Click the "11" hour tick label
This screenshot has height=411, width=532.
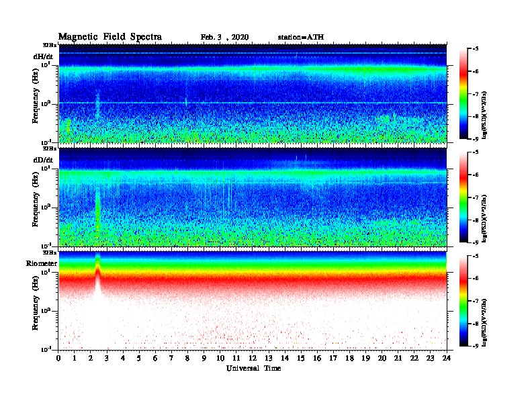coord(236,358)
